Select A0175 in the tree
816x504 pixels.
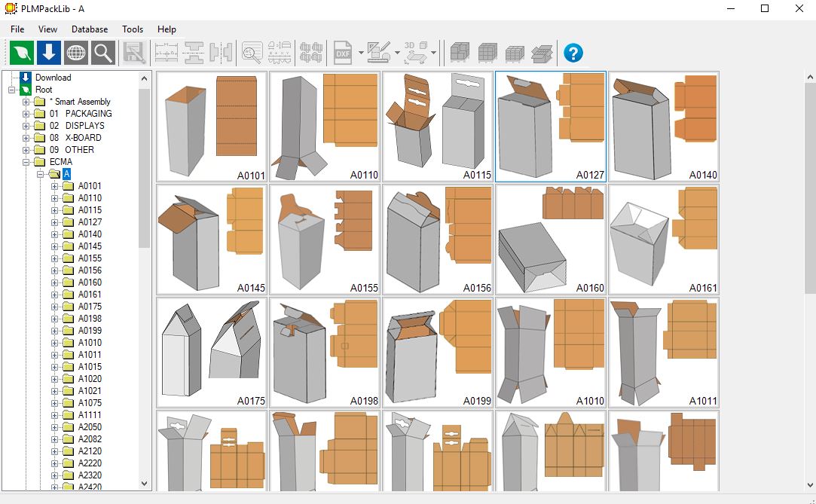pyautogui.click(x=90, y=307)
